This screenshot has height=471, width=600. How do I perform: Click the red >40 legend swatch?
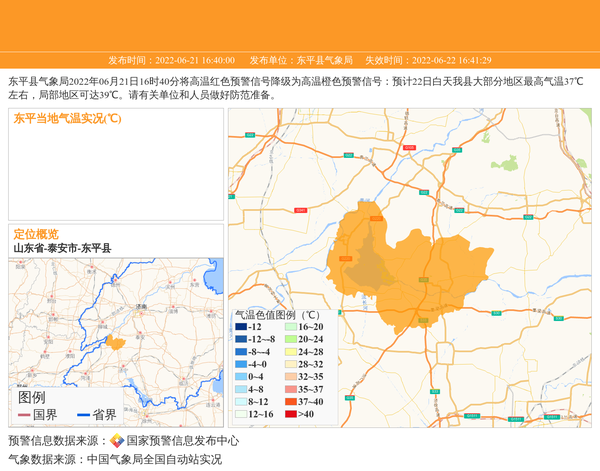pyautogui.click(x=291, y=414)
